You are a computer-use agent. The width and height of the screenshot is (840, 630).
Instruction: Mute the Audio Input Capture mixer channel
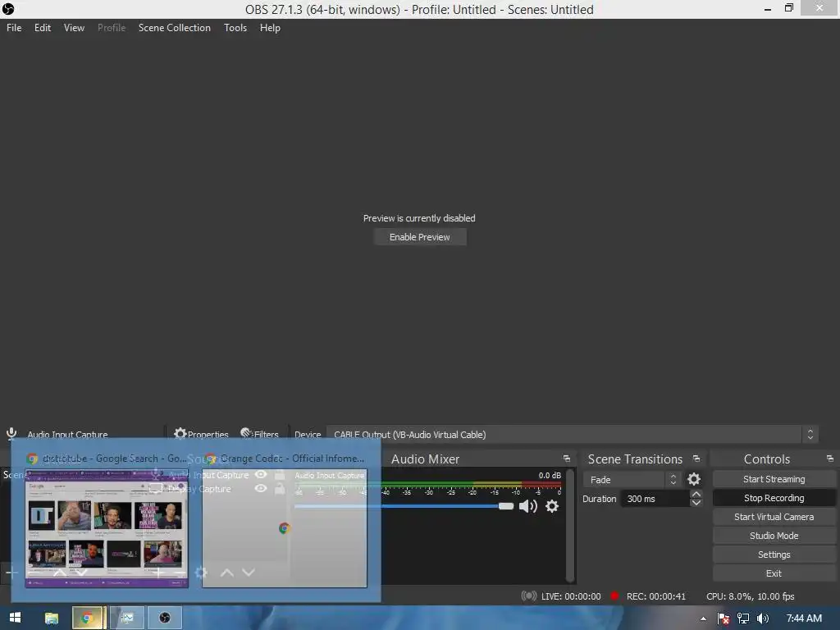click(x=527, y=505)
